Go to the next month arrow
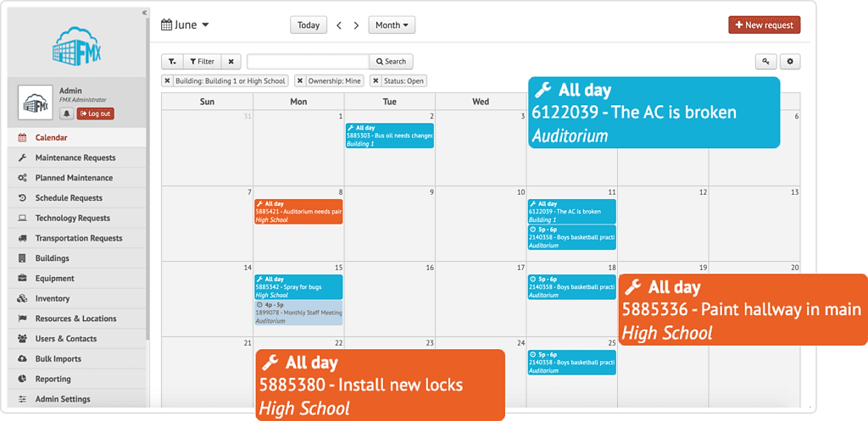Viewport: 868px width, 421px height. pyautogui.click(x=356, y=25)
